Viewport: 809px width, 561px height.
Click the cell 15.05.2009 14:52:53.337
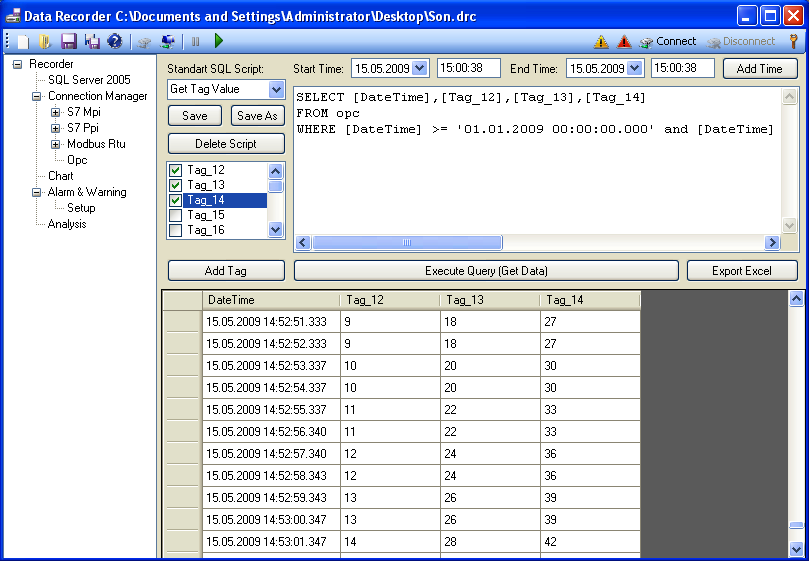(x=271, y=365)
